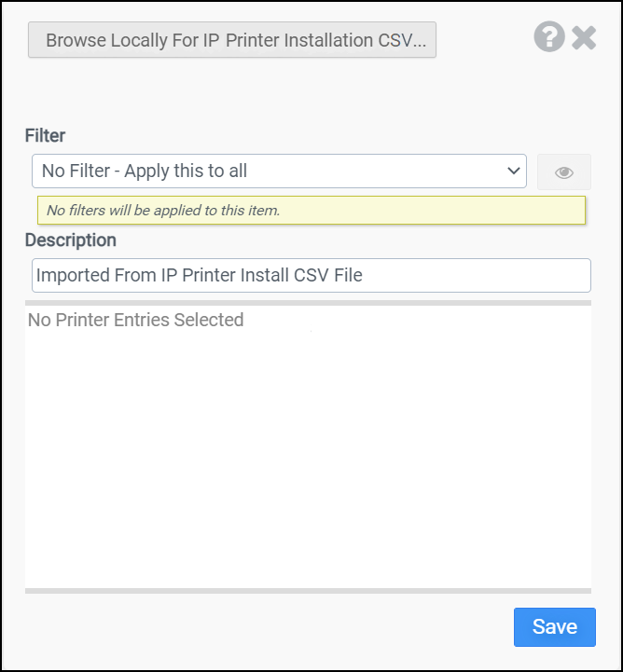Click the gray bar above the printer entries list
This screenshot has width=623, height=672.
coord(308,302)
